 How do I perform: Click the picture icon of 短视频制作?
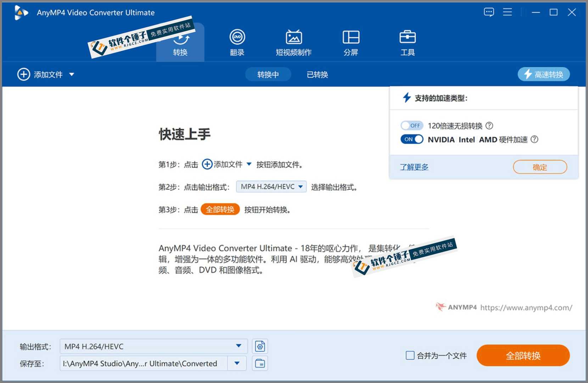(x=294, y=37)
